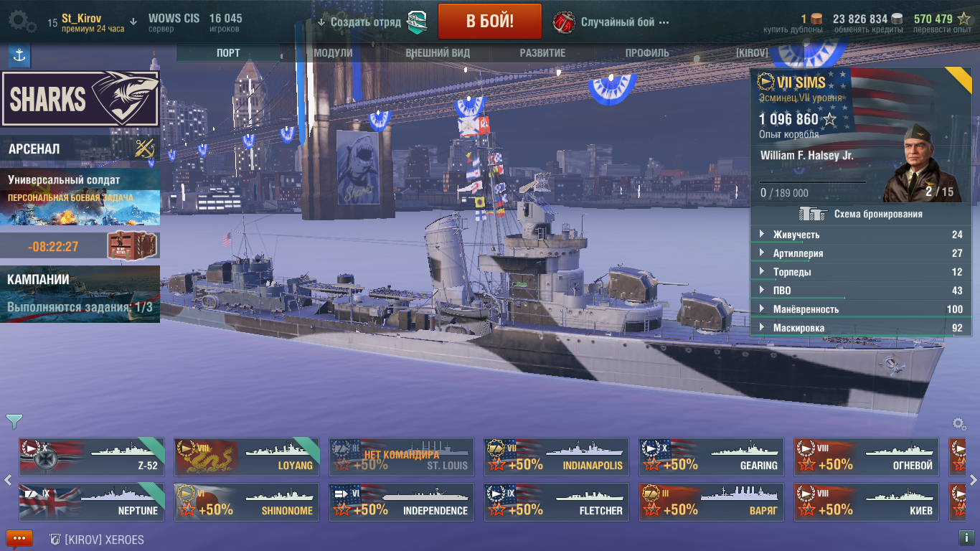Open the container crate icon

pyautogui.click(x=126, y=246)
